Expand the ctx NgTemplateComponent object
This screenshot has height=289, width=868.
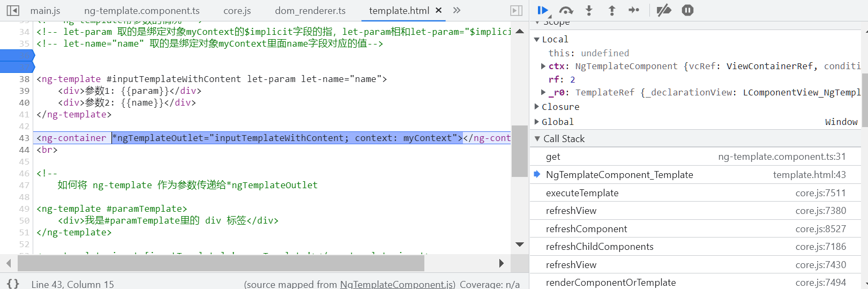click(x=543, y=66)
